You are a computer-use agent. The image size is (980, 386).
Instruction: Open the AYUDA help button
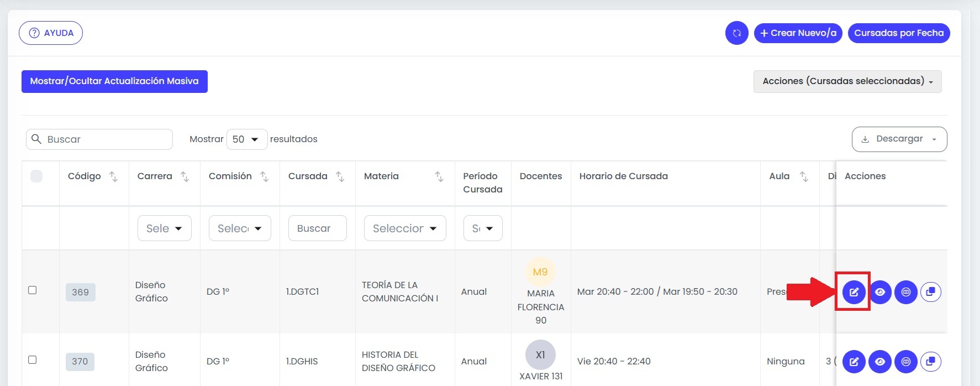click(x=51, y=33)
